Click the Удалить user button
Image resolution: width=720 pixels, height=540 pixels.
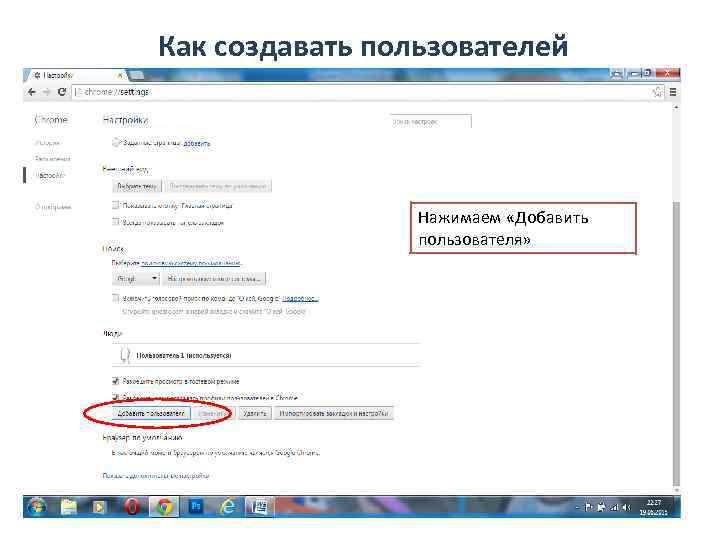click(255, 413)
